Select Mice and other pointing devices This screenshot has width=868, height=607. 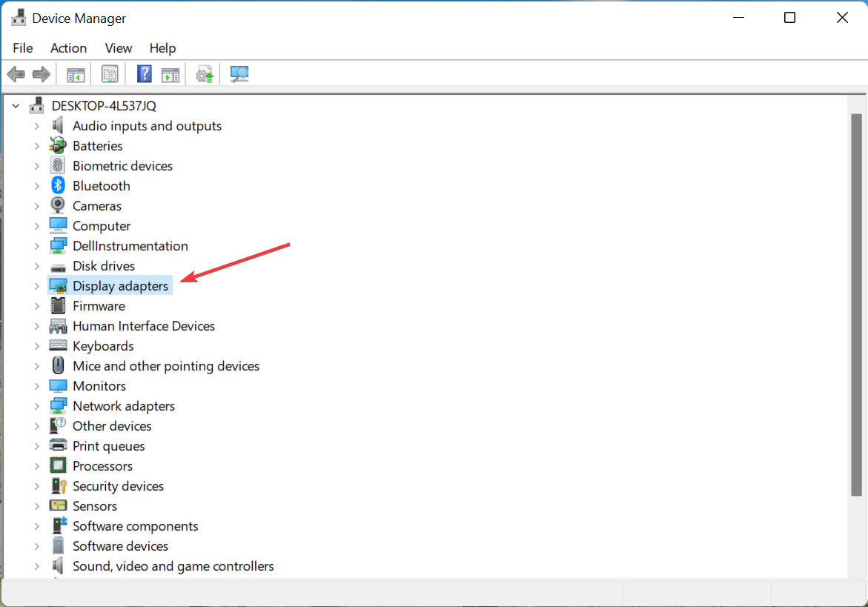[165, 366]
